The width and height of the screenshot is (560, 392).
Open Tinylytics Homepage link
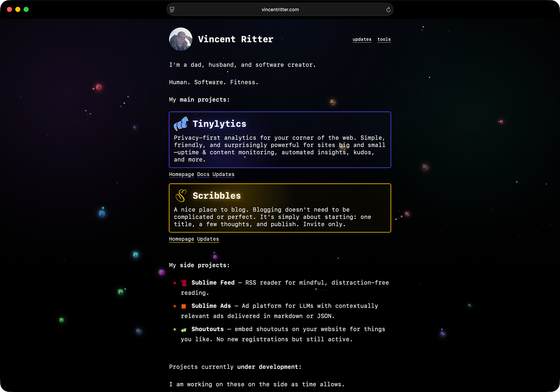(x=181, y=174)
